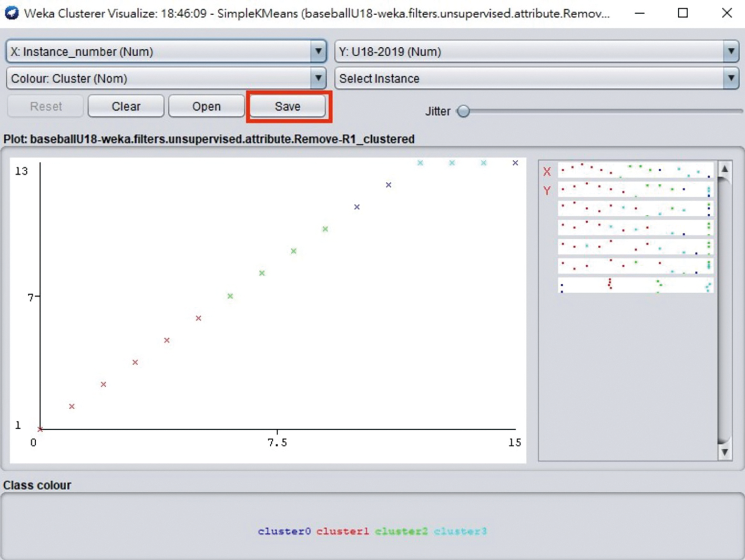
Task: Open the Select Instance dropdown
Action: [x=536, y=78]
